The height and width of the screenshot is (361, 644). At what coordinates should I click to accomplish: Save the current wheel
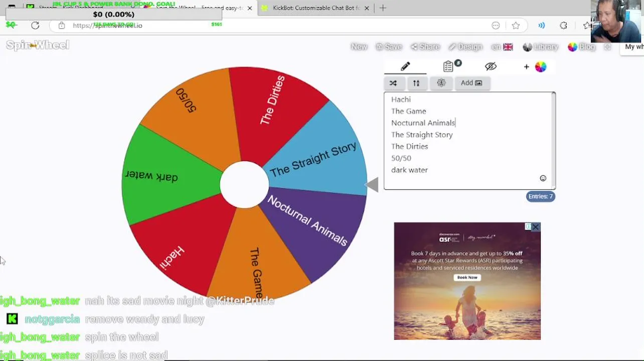pos(389,47)
